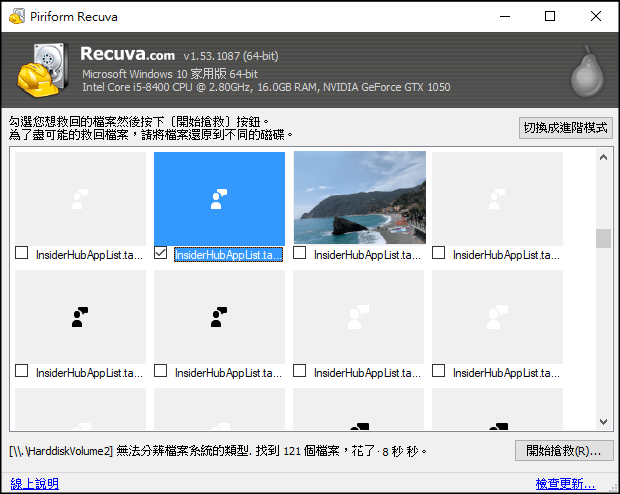Minimize the Piriform Recuva window
620x494 pixels.
point(505,16)
